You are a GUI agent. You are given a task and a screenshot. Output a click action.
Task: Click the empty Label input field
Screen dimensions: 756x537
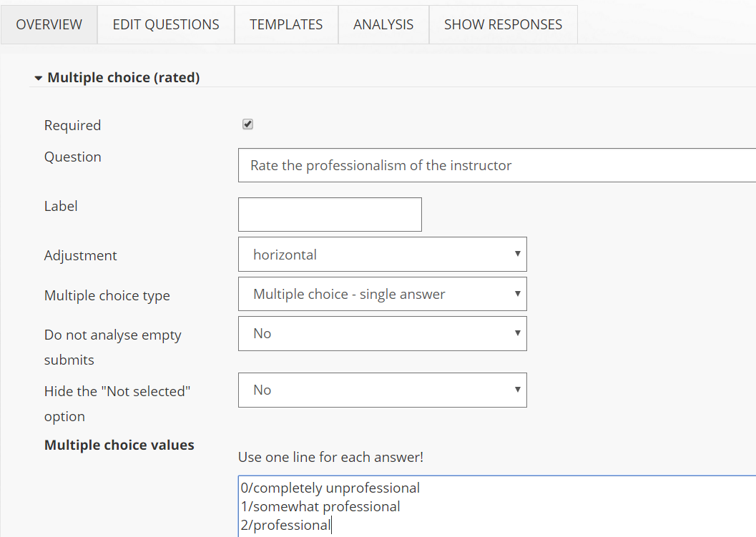pos(330,215)
